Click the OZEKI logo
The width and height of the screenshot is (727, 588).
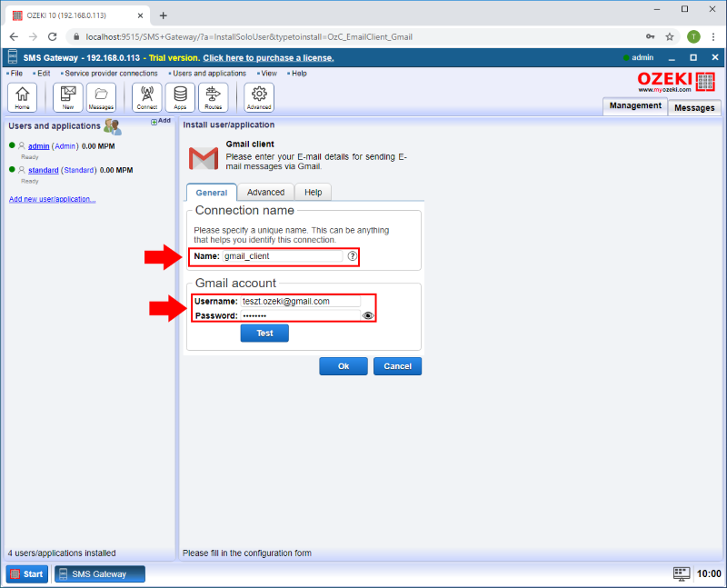pyautogui.click(x=676, y=82)
